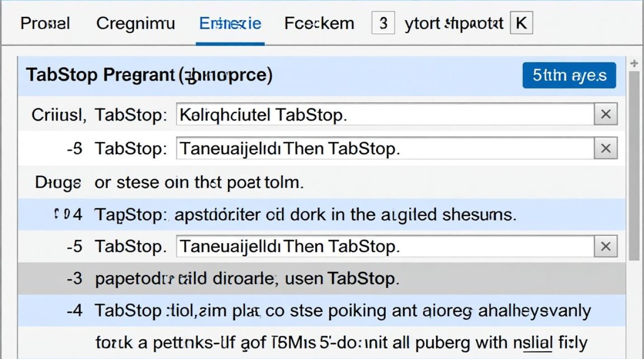Click the X beside the upper Taneuaijelldı field
This screenshot has height=359, width=644.
[x=606, y=149]
